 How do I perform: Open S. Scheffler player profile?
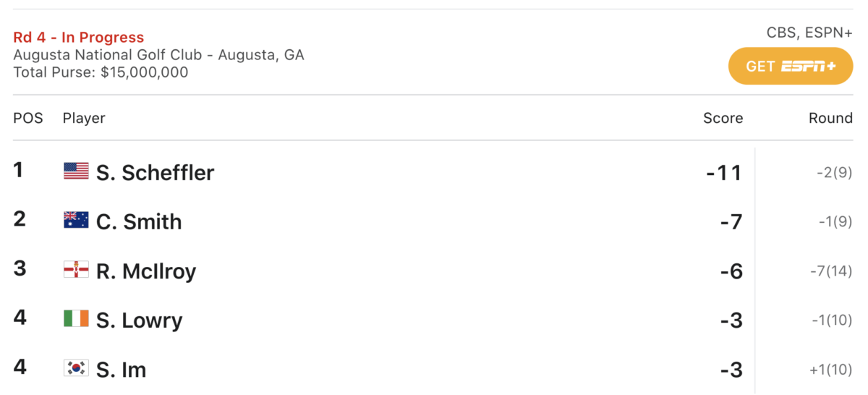click(x=155, y=172)
